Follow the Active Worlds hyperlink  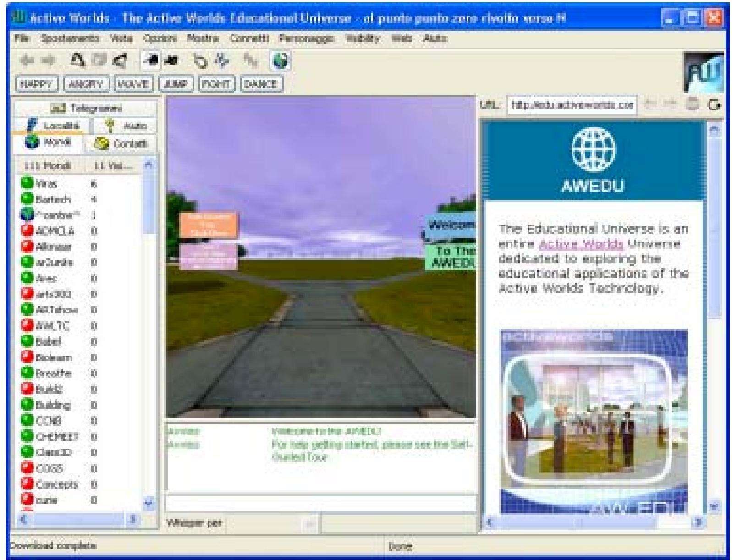[x=581, y=244]
